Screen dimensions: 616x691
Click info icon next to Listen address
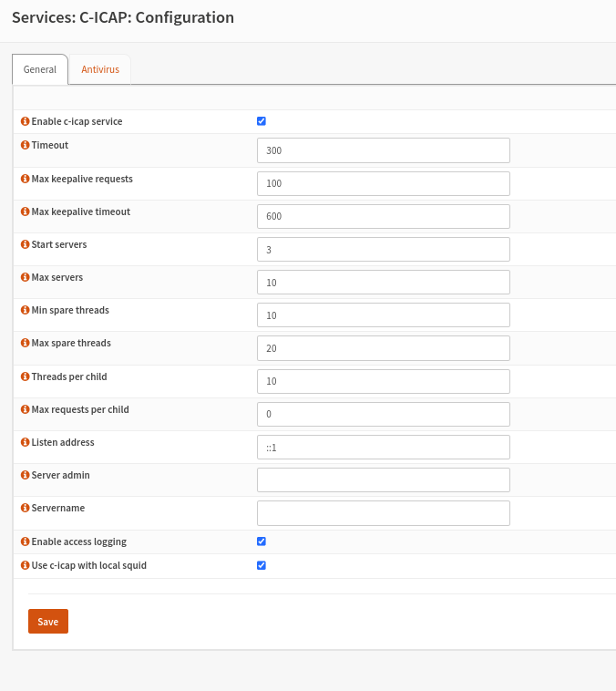[25, 442]
